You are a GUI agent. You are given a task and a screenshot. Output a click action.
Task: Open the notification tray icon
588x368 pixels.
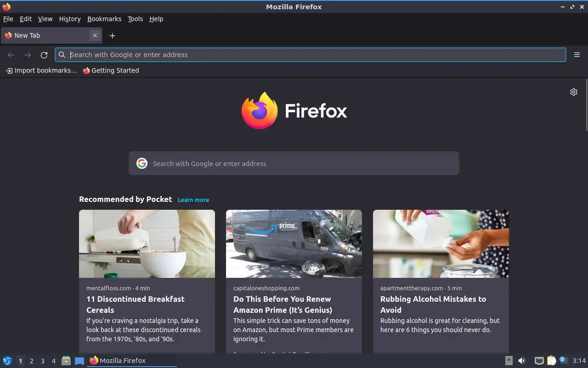point(564,360)
